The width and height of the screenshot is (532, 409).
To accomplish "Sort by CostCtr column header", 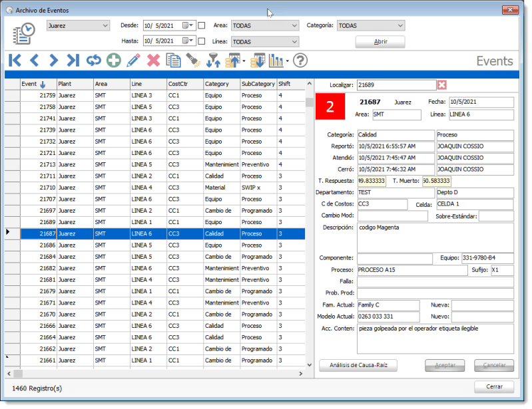I will 185,84.
